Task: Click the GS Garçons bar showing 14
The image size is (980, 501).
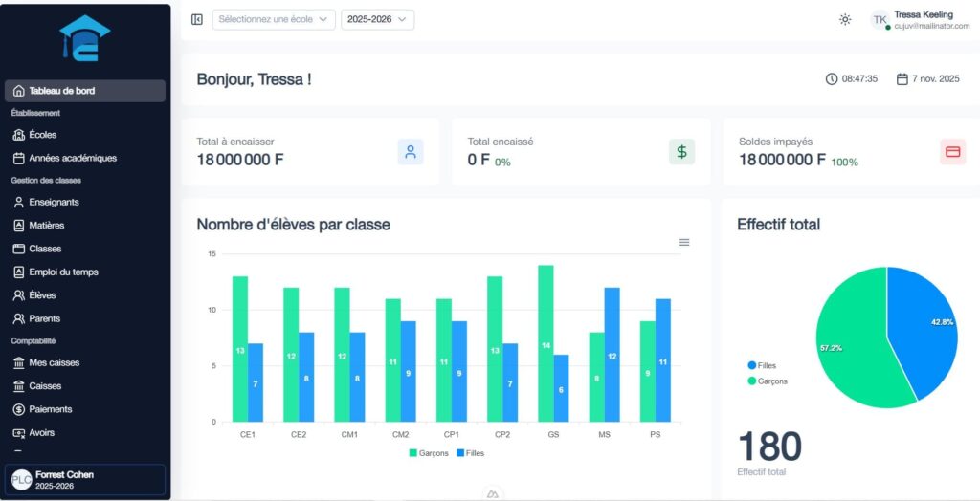Action: coord(546,342)
